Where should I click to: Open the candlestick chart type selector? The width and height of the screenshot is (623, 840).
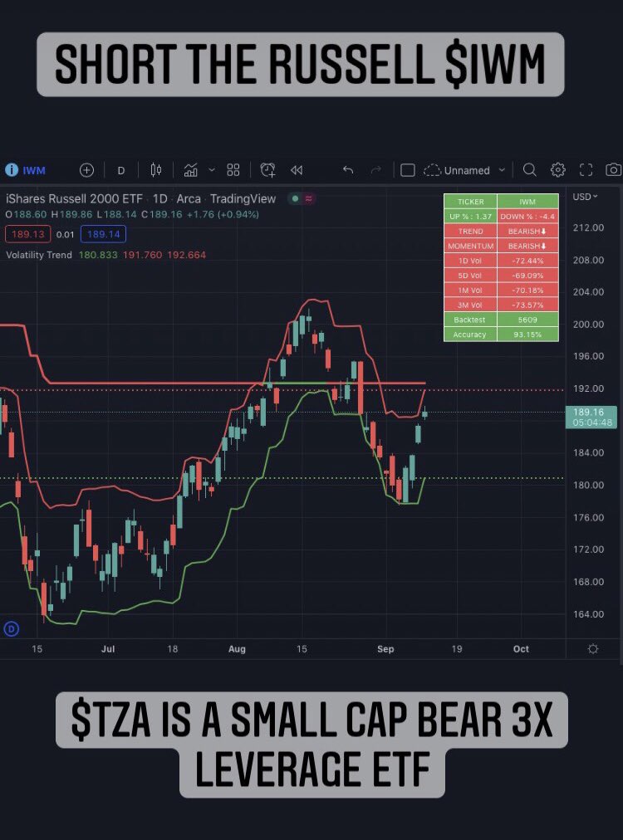point(156,170)
